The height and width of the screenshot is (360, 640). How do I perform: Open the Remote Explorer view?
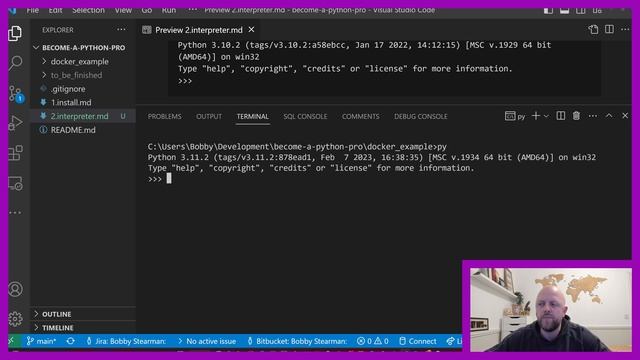pos(15,183)
